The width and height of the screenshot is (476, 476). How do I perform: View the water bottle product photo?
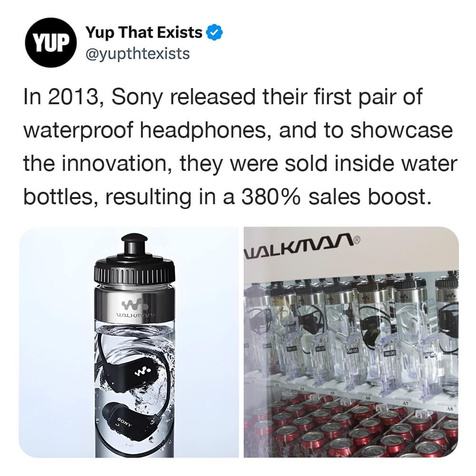(129, 342)
